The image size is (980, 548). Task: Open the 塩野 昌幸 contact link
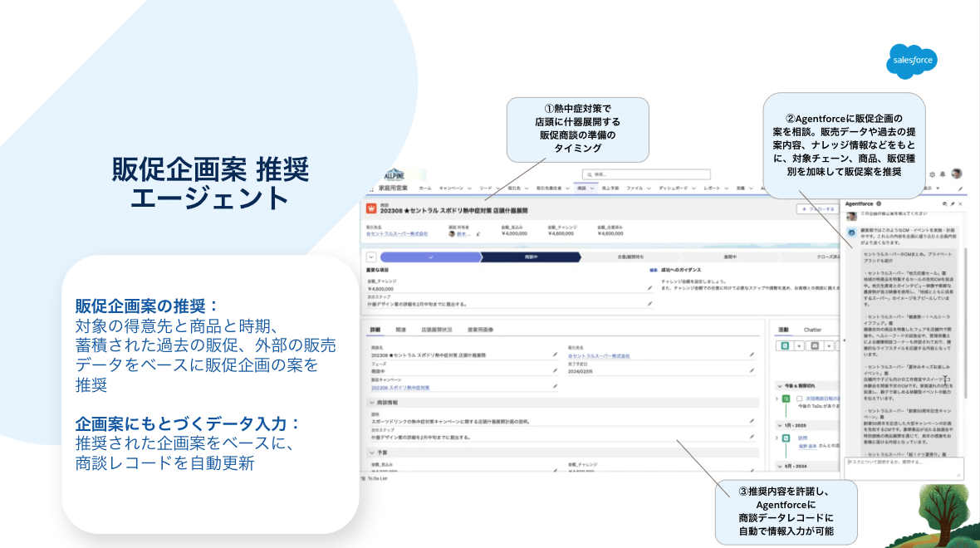(x=807, y=446)
